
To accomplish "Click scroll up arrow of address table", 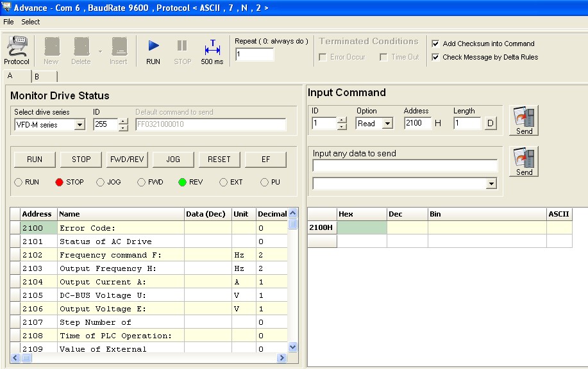I will pos(292,213).
